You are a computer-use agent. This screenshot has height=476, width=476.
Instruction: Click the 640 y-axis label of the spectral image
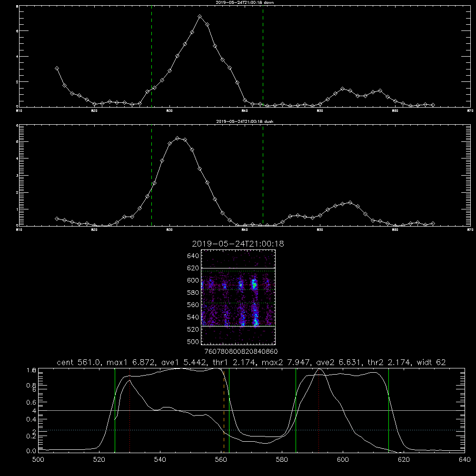(x=193, y=256)
